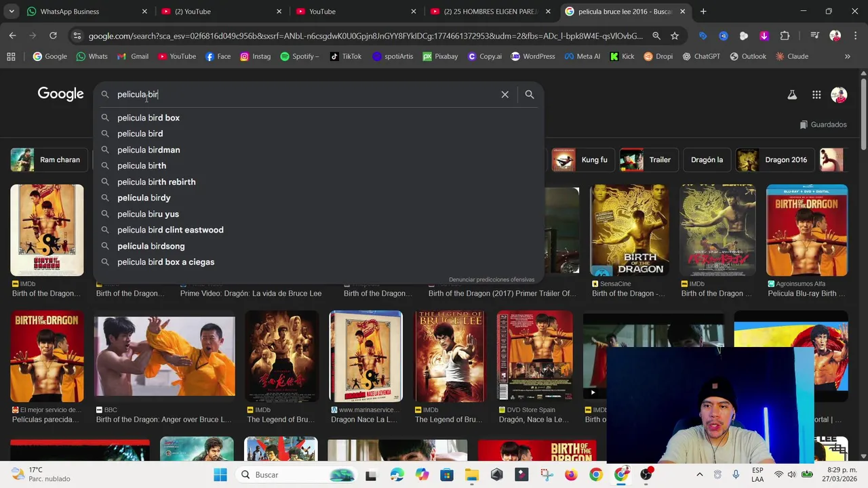The width and height of the screenshot is (868, 488).
Task: Select suggestion "pelicula biru yus"
Action: [x=319, y=214]
